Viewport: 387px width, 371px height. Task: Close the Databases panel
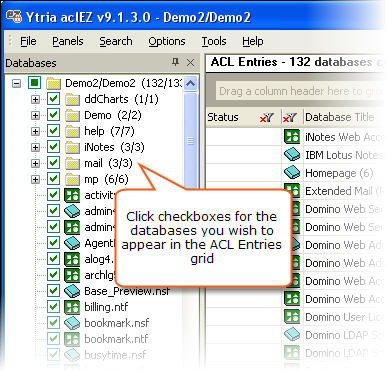pos(190,62)
